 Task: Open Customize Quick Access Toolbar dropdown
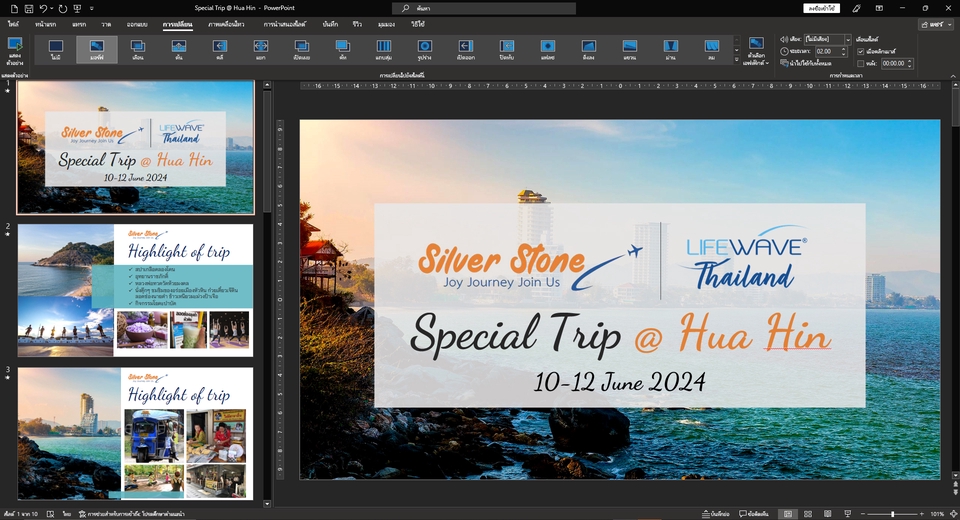point(92,9)
